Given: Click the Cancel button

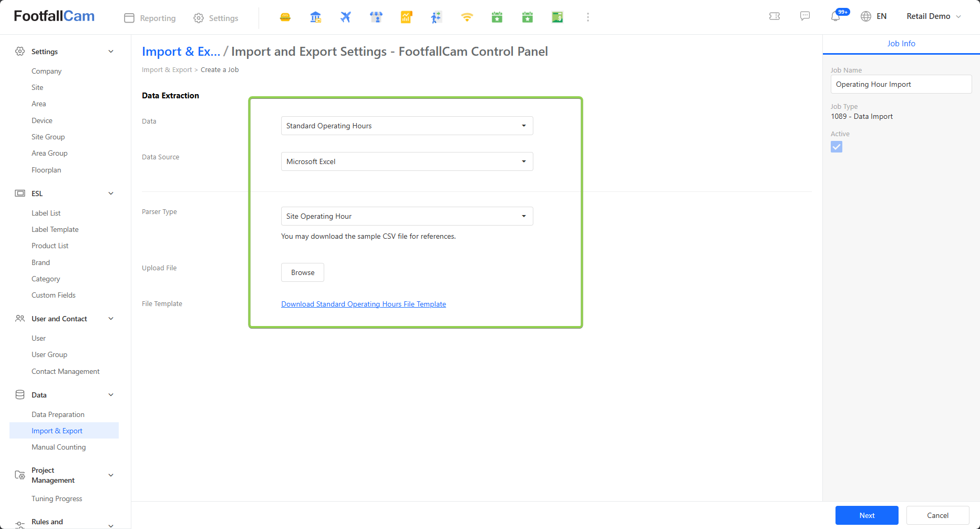Looking at the screenshot, I should tap(938, 515).
